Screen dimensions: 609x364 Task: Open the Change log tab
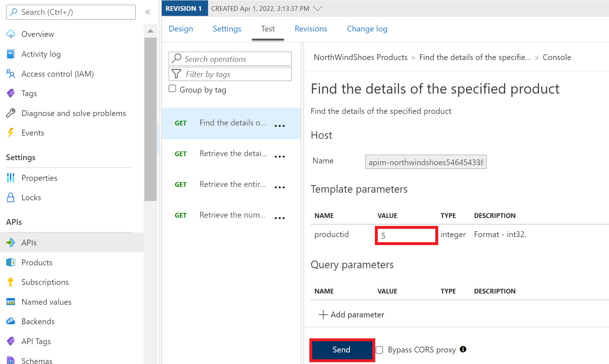point(367,29)
